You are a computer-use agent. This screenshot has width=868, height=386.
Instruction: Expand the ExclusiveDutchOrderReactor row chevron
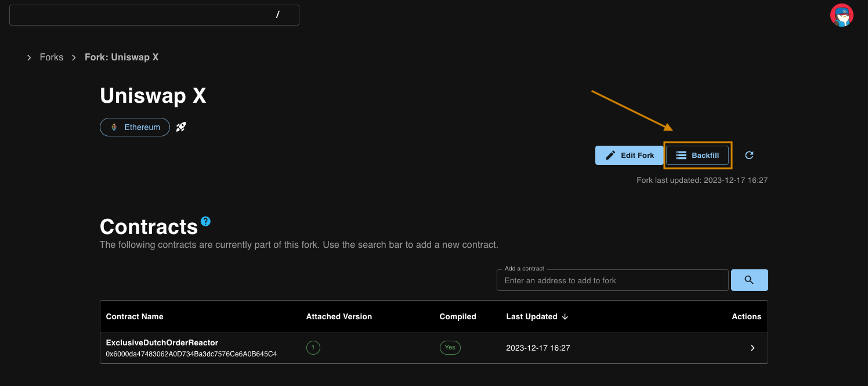[753, 348]
